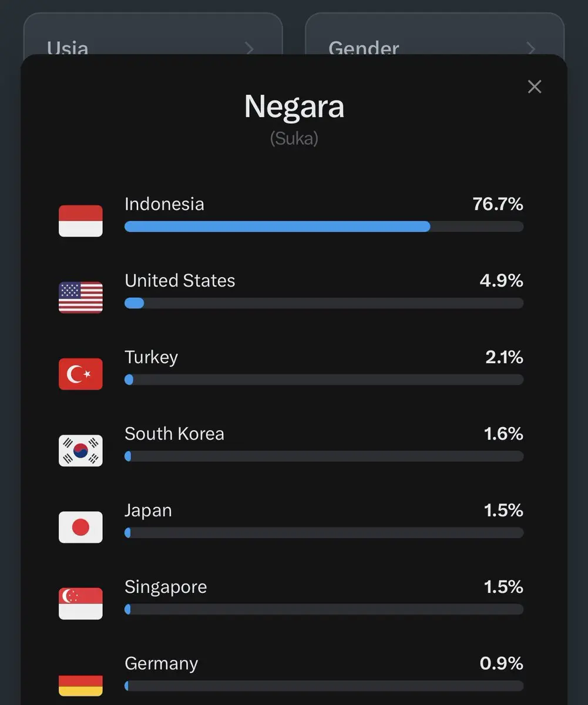
Task: Click the Indonesia flag icon
Action: [80, 221]
